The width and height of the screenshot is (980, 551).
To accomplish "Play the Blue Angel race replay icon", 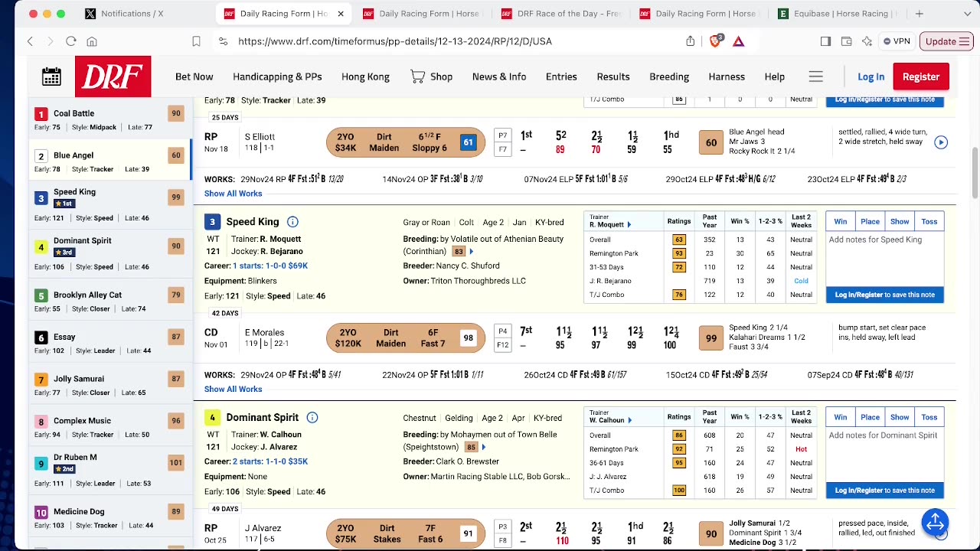I will pyautogui.click(x=941, y=142).
